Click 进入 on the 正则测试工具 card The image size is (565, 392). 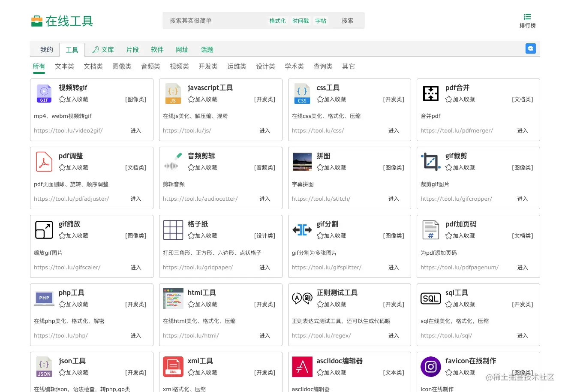click(394, 336)
